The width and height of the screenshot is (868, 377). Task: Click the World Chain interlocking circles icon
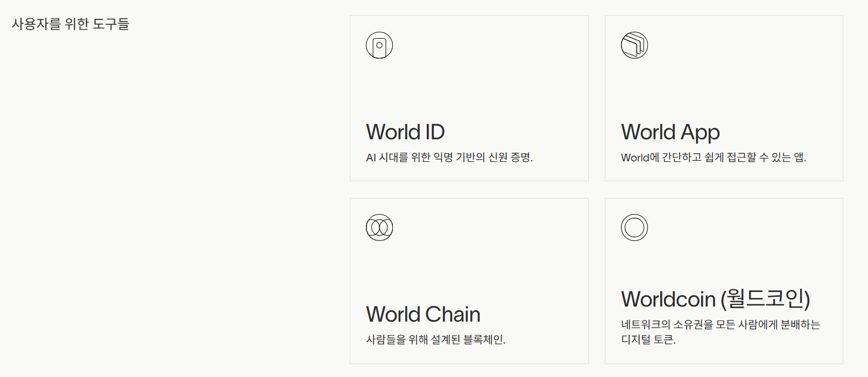pyautogui.click(x=379, y=227)
